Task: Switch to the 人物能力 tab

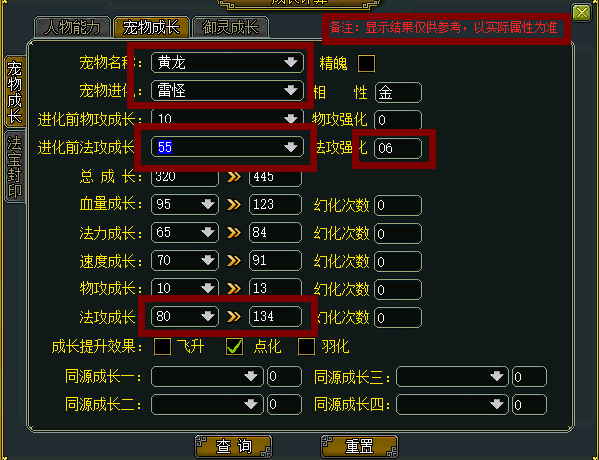Action: tap(73, 28)
